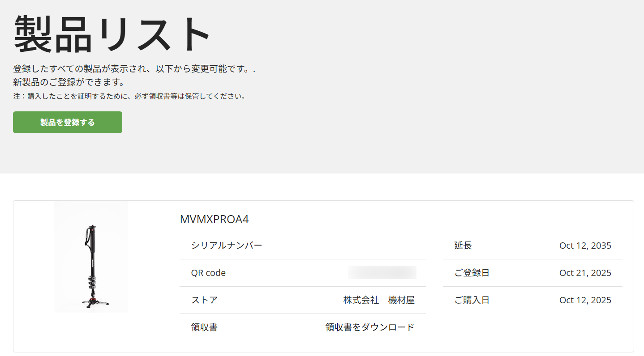Click the 新製品のご登録ができます text line
This screenshot has width=644, height=356.
(x=69, y=83)
